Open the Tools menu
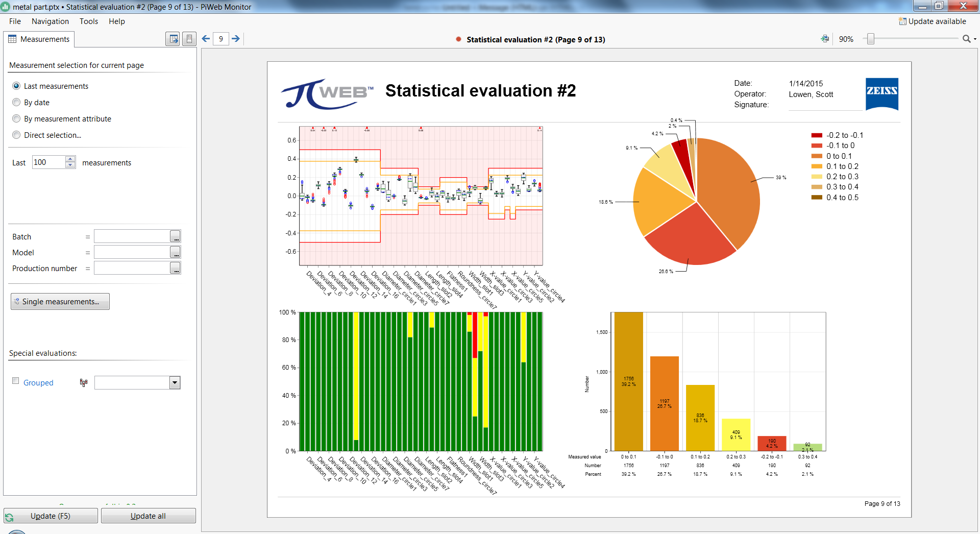980x534 pixels. pos(88,21)
